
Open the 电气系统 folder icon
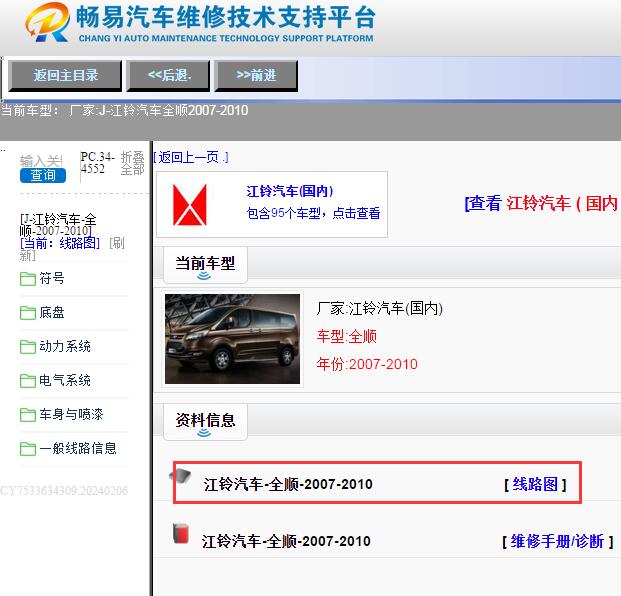click(x=28, y=381)
